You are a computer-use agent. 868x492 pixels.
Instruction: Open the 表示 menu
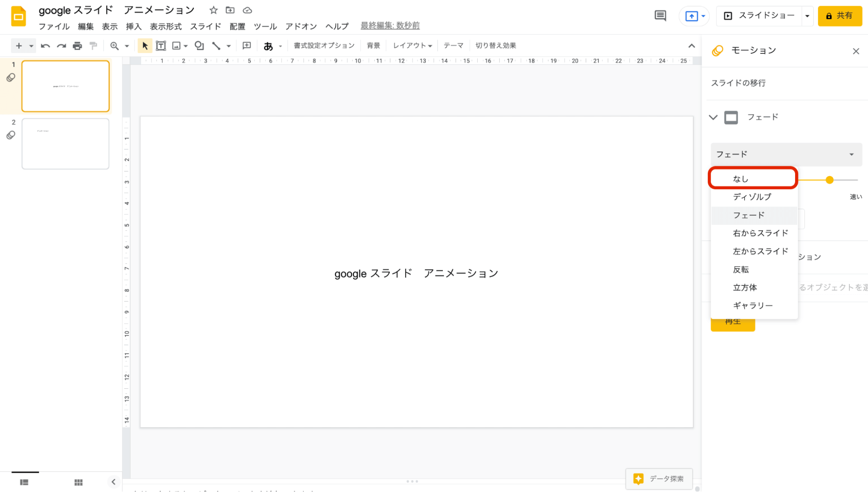point(110,26)
